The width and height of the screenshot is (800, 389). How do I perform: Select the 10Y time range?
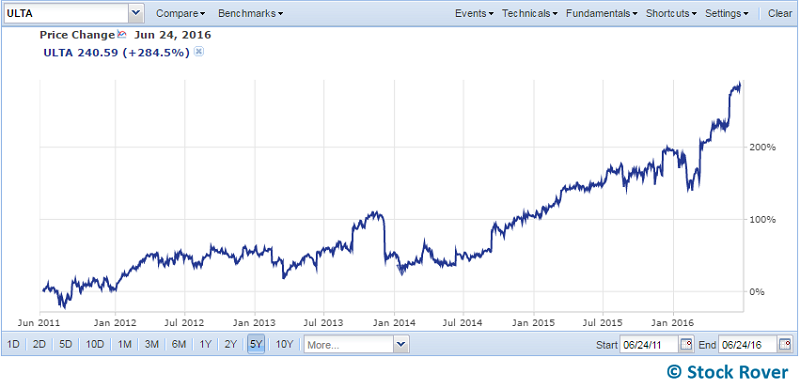[284, 345]
